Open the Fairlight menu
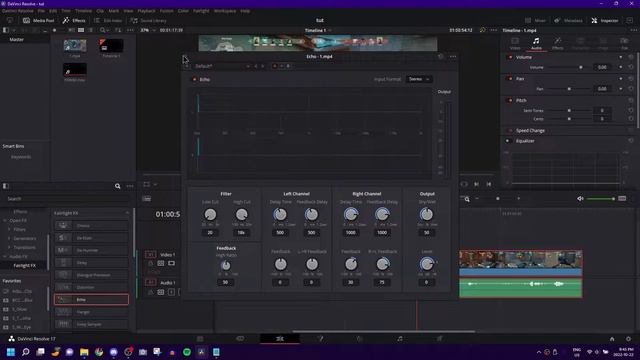Viewport: 640px width, 360px height. pyautogui.click(x=201, y=11)
